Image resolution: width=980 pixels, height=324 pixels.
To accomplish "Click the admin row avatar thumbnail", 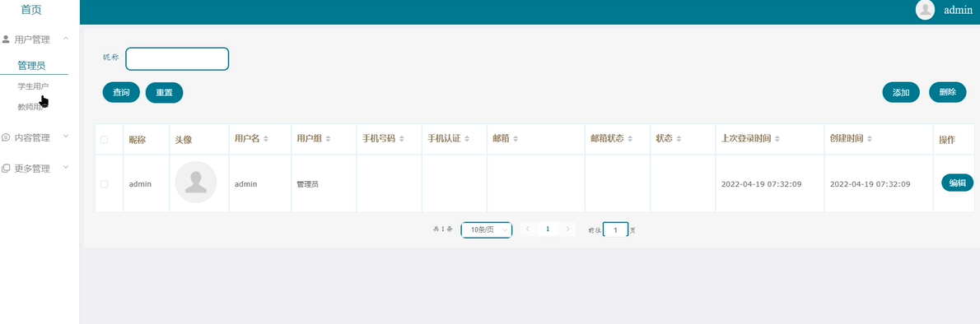I will click(196, 183).
